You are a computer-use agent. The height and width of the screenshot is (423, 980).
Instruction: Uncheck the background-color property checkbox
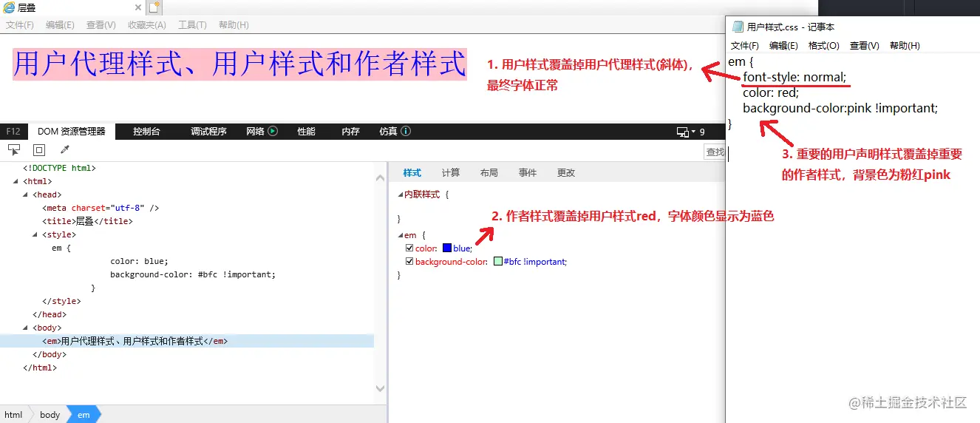click(409, 262)
